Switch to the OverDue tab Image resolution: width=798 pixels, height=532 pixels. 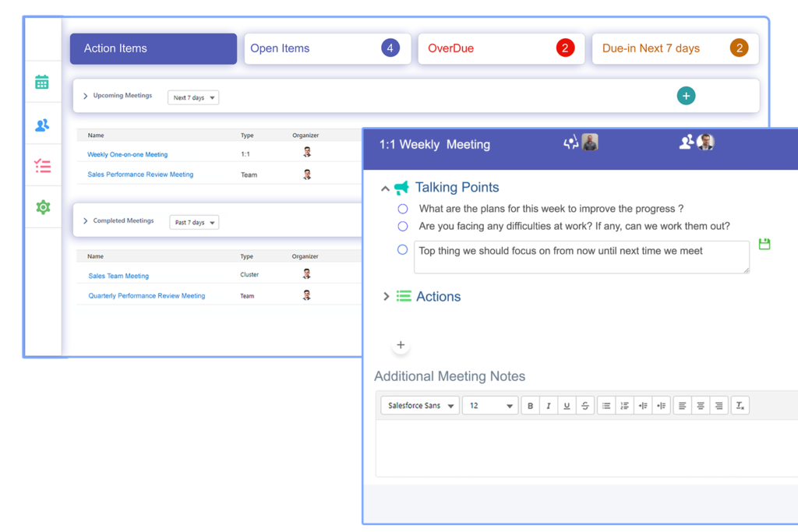pyautogui.click(x=501, y=48)
